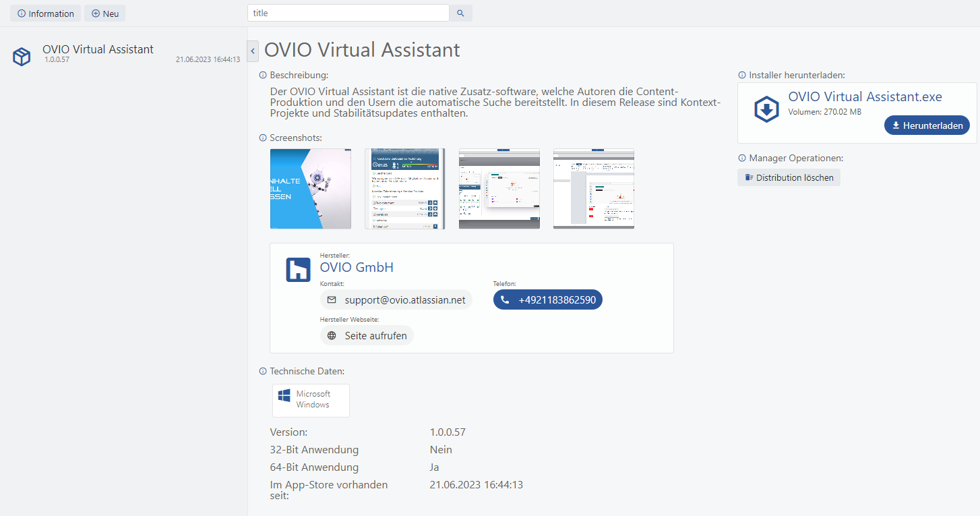Click the 32-Bit Anwendung value Nein

point(441,449)
